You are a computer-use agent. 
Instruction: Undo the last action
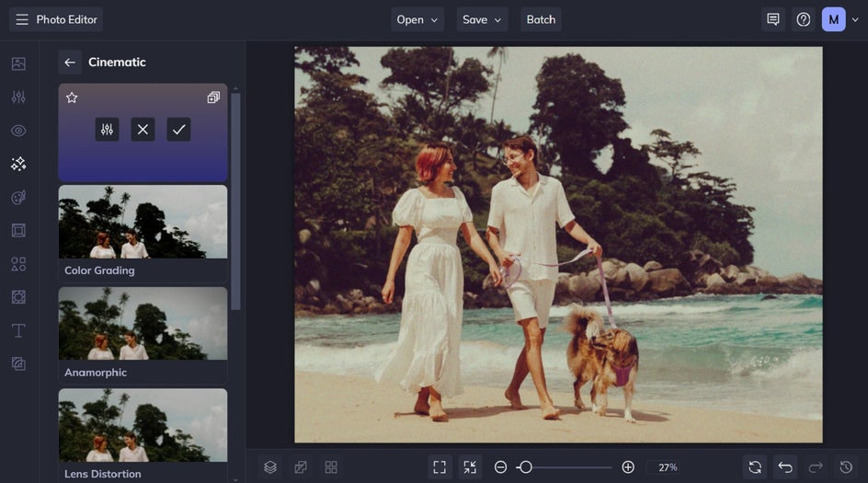click(x=785, y=467)
